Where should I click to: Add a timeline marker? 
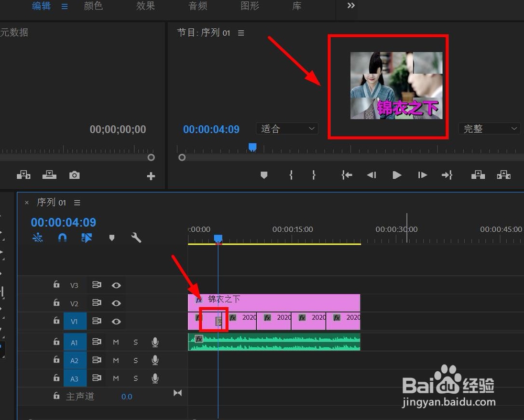[x=112, y=238]
